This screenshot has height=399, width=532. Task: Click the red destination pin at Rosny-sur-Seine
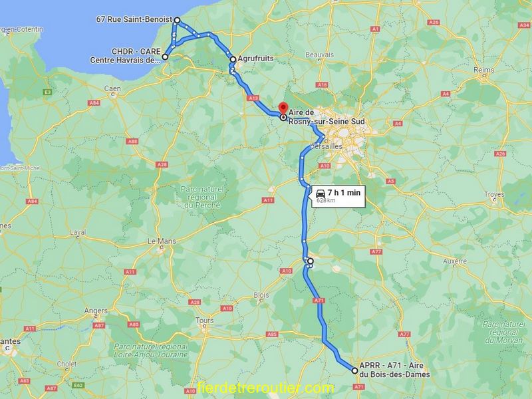coord(283,108)
